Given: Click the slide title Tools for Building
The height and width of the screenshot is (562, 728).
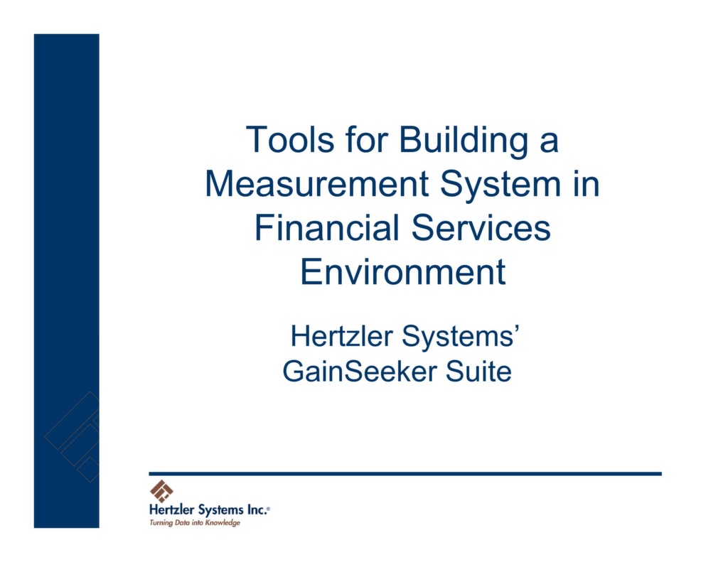Looking at the screenshot, I should (402, 139).
